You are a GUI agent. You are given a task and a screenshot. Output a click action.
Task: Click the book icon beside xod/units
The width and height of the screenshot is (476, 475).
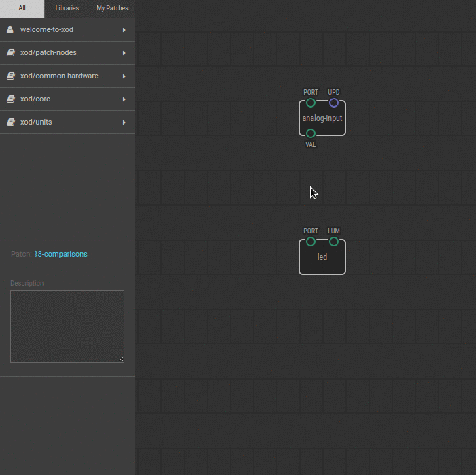pyautogui.click(x=10, y=122)
